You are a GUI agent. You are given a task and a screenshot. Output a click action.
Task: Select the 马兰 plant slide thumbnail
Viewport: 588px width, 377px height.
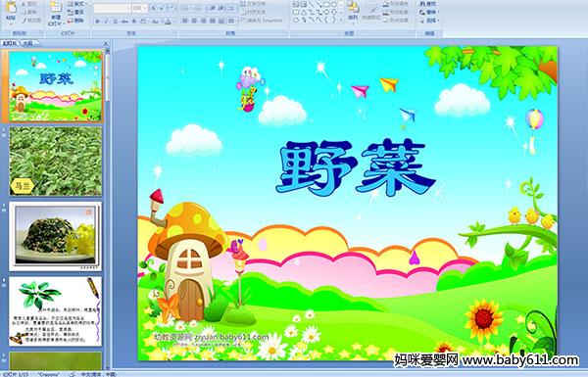(x=56, y=162)
